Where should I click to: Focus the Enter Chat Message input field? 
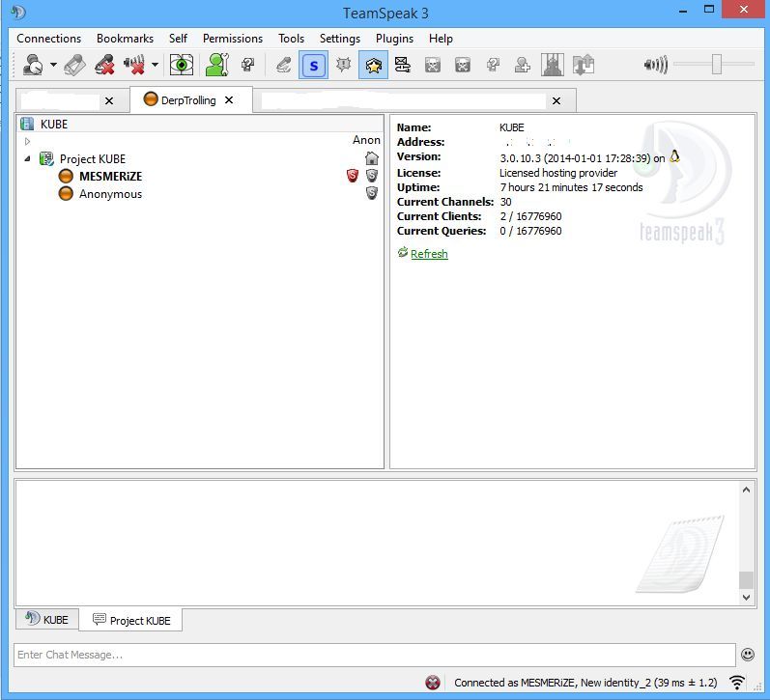click(x=374, y=655)
